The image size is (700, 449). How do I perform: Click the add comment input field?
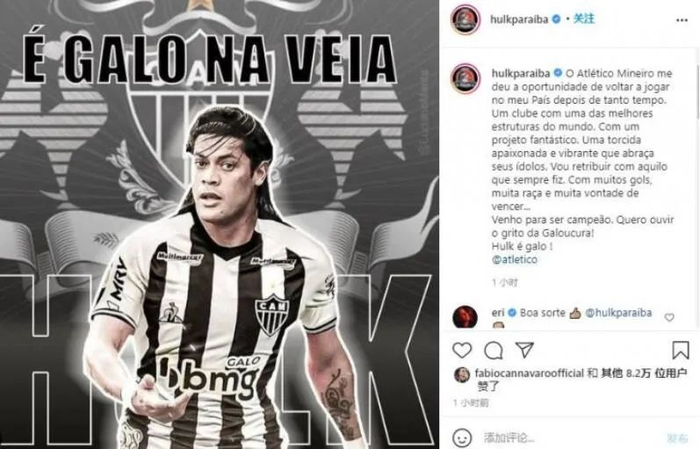tap(571, 437)
